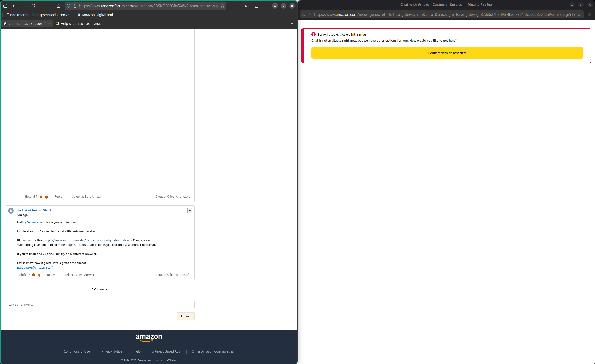Screen dimensions: 595x364
Task: Click the @ethan adam mention
Action: [x=35, y=222]
